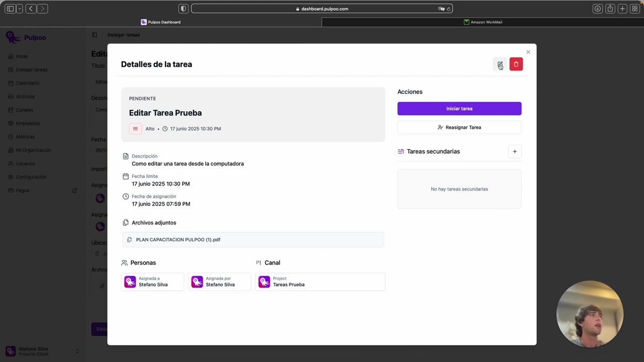Click the Asignada por Stefano Silva card
This screenshot has height=362, width=644.
click(219, 282)
